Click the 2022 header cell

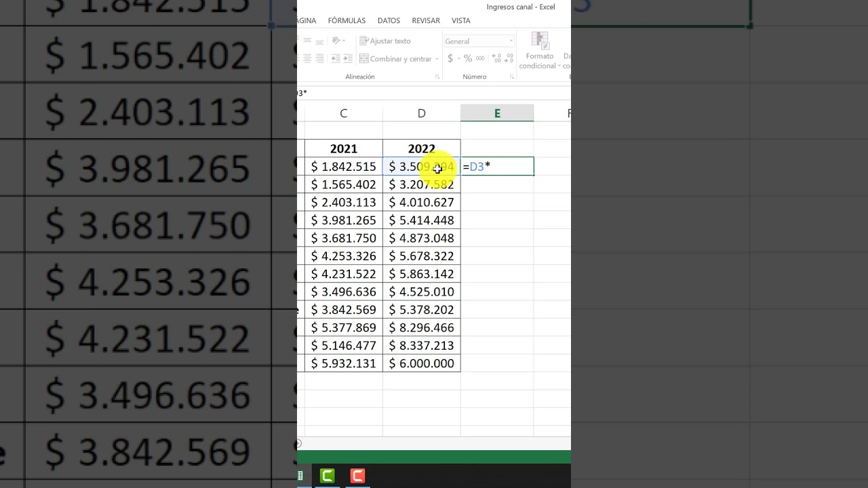pos(422,148)
